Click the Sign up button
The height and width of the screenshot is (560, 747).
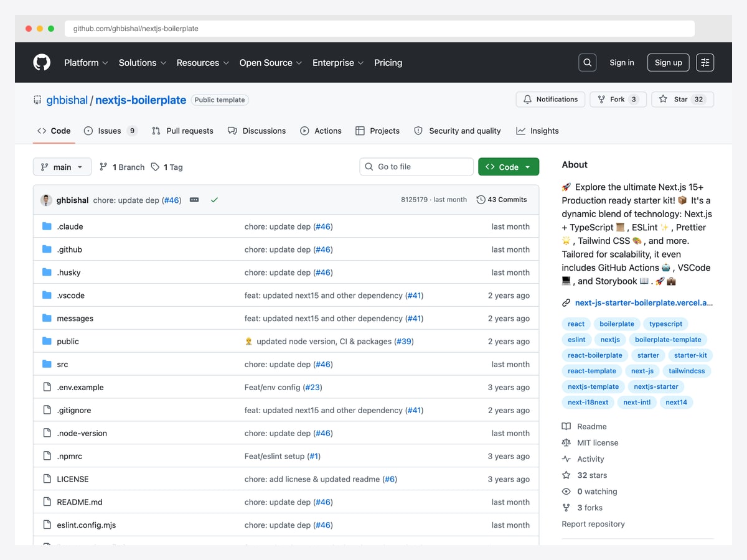[669, 62]
